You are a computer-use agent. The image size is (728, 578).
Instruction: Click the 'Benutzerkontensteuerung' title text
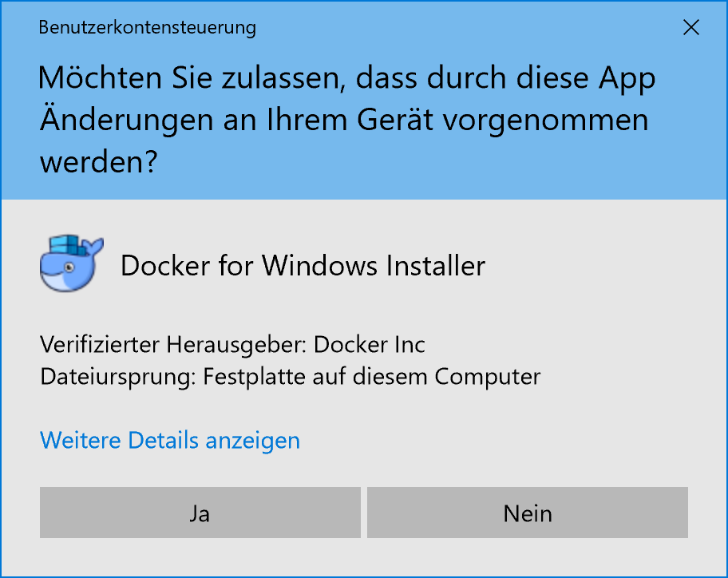click(147, 27)
